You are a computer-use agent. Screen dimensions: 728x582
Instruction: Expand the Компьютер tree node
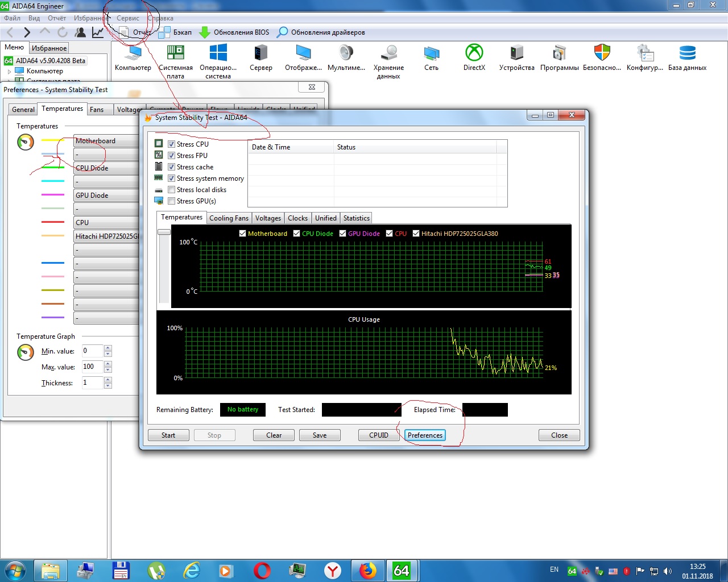(9, 72)
